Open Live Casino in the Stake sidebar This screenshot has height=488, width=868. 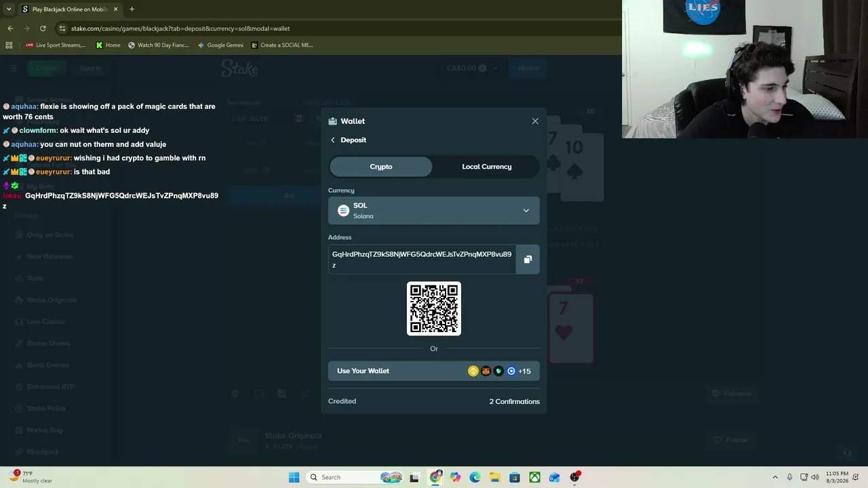point(45,322)
